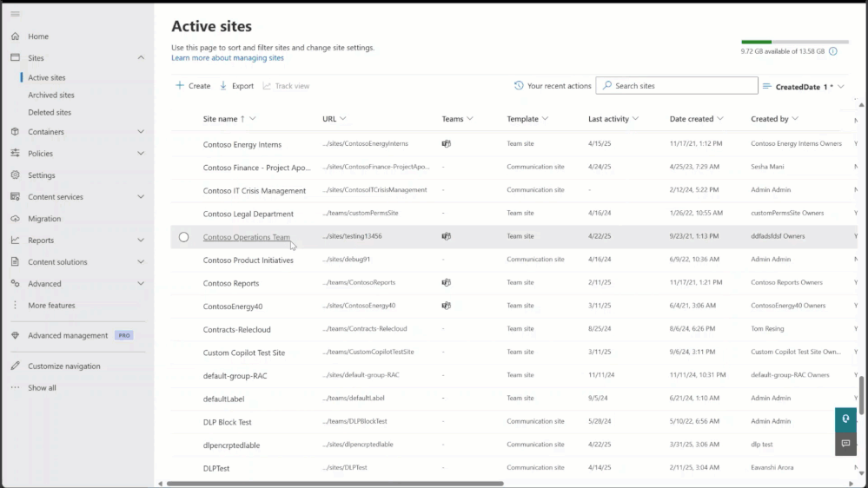Click Your recent actions button

pyautogui.click(x=553, y=86)
